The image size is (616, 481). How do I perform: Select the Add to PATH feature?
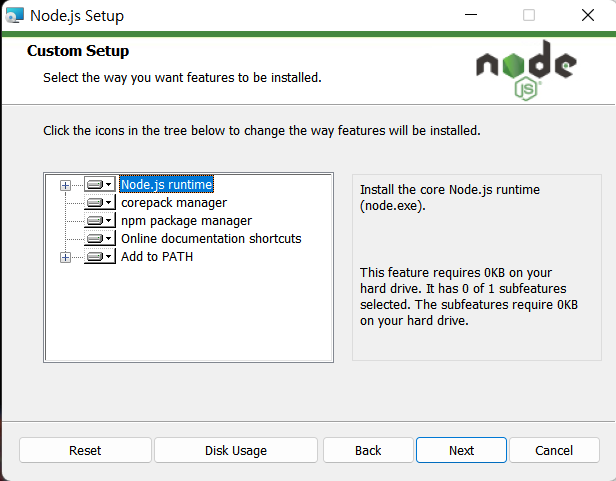tap(157, 257)
